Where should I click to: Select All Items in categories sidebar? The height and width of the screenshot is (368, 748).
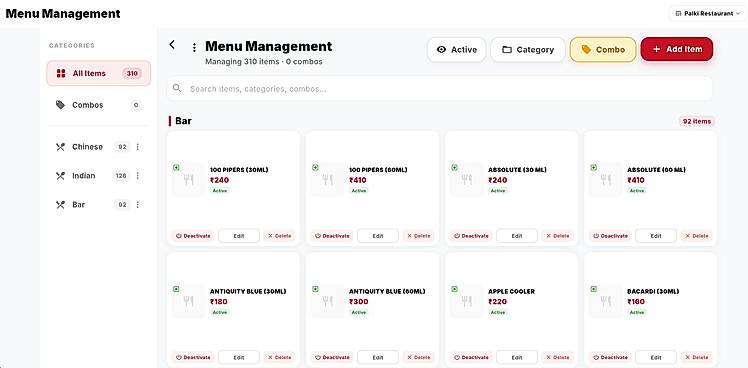point(99,74)
